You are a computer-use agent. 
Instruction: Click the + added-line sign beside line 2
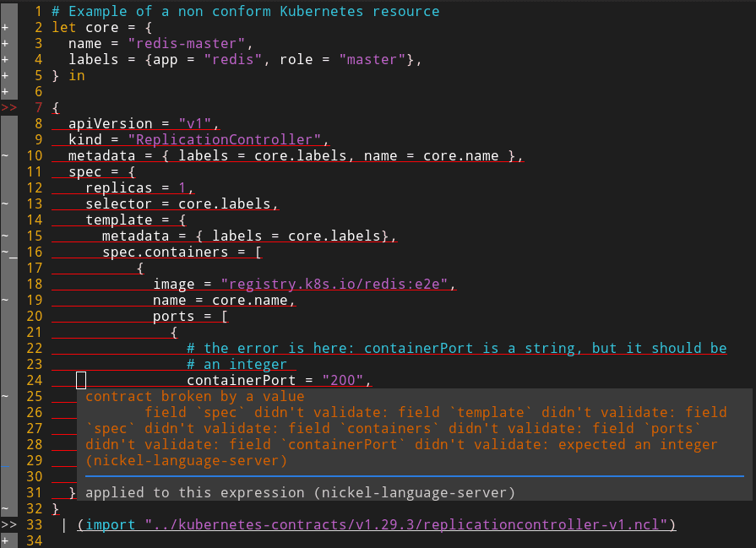pyautogui.click(x=5, y=27)
